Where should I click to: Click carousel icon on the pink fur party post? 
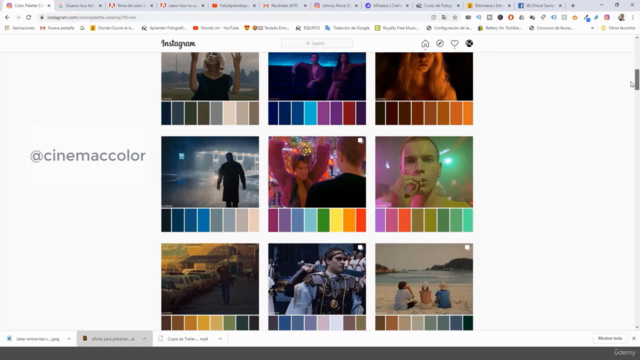tap(360, 140)
